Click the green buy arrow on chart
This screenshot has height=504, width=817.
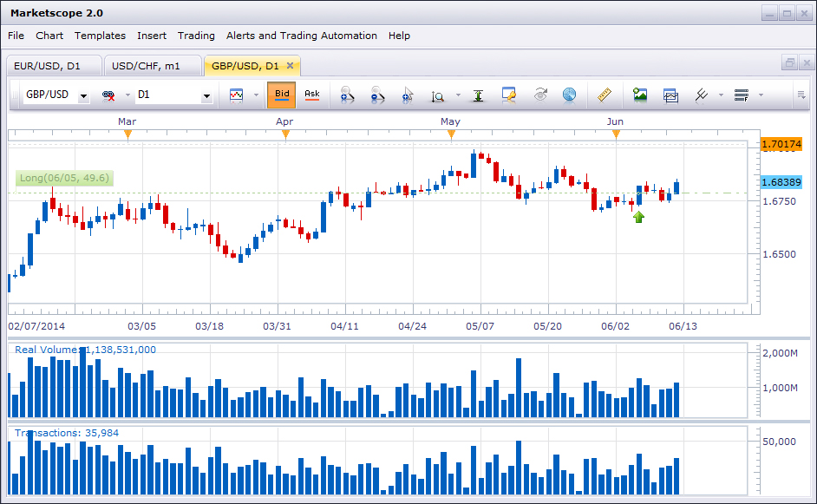point(639,217)
